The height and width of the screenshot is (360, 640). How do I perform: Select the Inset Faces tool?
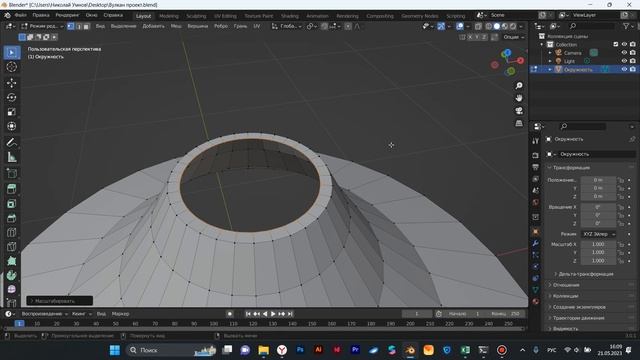[x=11, y=204]
